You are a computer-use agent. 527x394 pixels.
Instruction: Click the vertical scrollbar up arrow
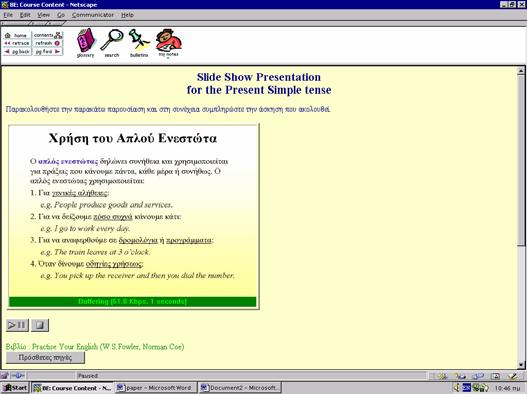coord(521,71)
